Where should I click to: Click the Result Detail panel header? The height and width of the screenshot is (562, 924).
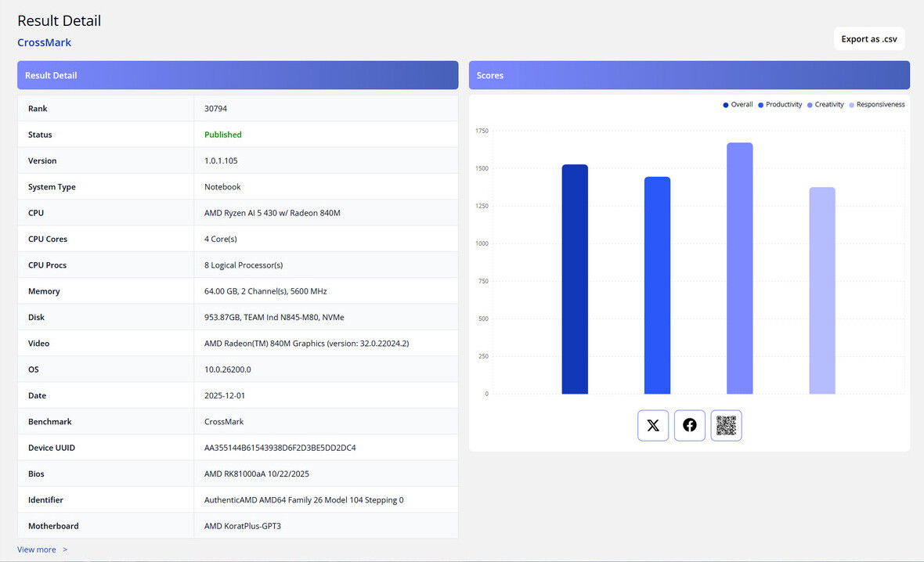pyautogui.click(x=237, y=75)
